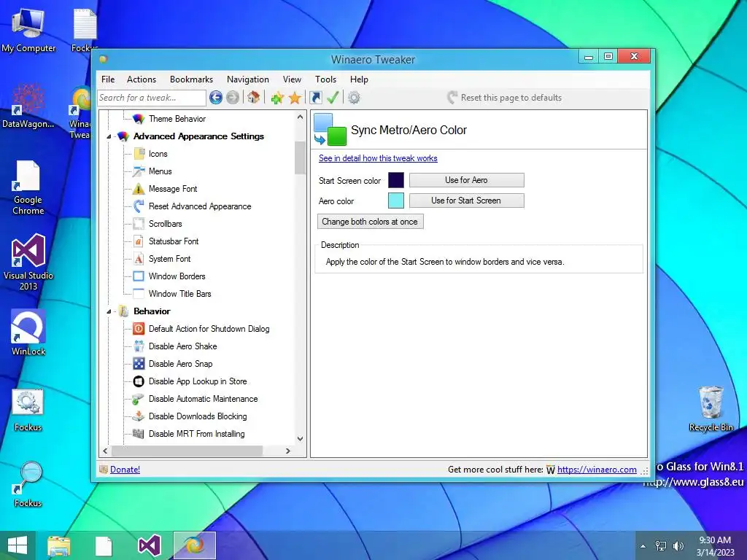Screen dimensions: 747x560
Task: Open System Font settings
Action: pos(169,259)
